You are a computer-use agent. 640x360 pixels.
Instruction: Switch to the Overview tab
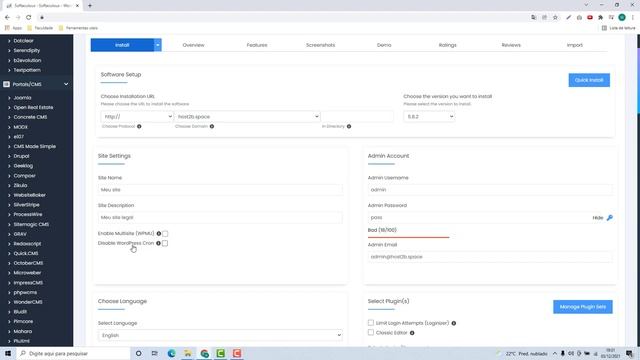pos(193,45)
